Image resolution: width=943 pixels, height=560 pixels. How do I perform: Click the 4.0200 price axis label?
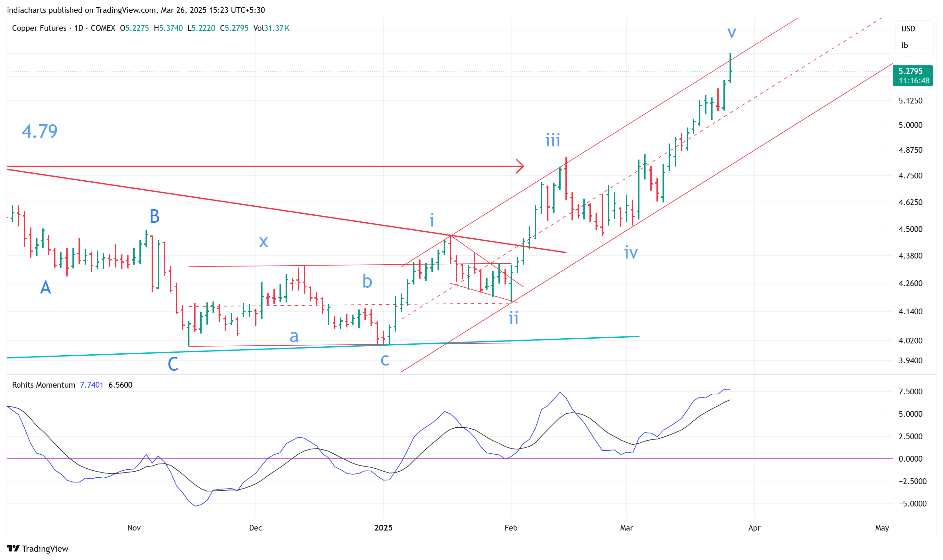pos(911,340)
